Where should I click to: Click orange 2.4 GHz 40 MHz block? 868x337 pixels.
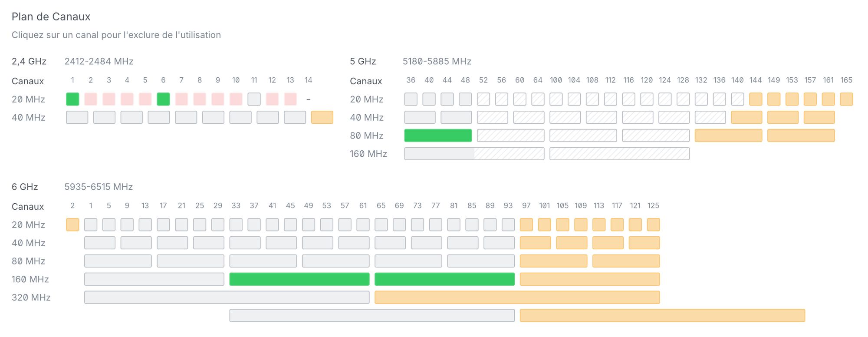tap(322, 117)
